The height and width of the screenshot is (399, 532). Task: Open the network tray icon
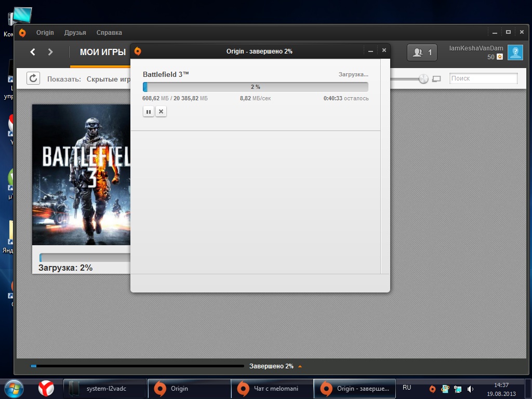(x=458, y=389)
